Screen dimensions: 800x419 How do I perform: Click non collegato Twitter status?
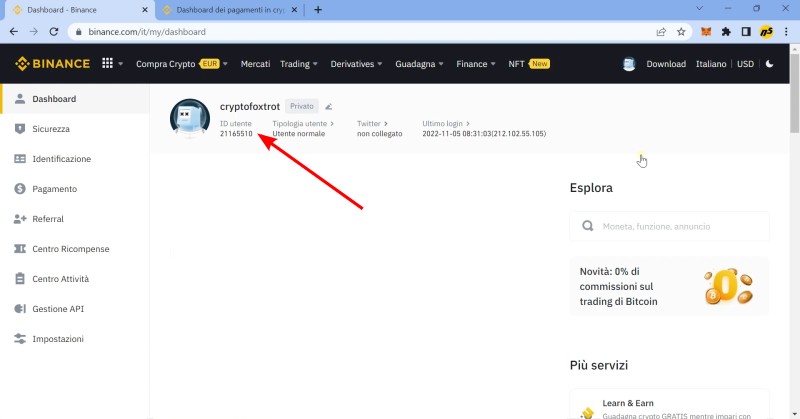[380, 134]
